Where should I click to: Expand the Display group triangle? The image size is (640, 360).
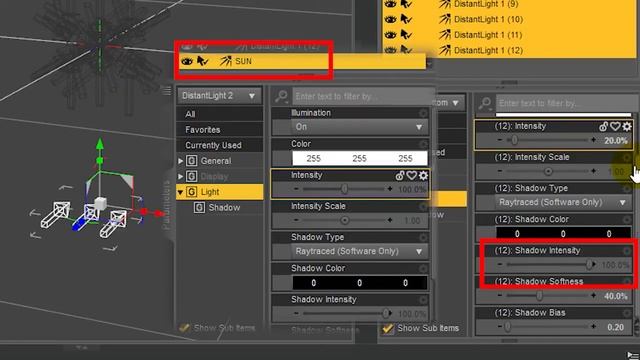(x=180, y=176)
